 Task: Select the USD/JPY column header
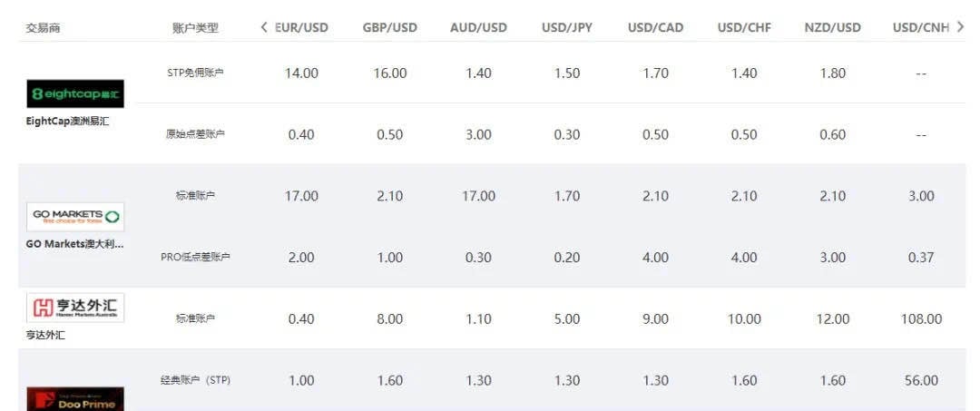pyautogui.click(x=567, y=27)
